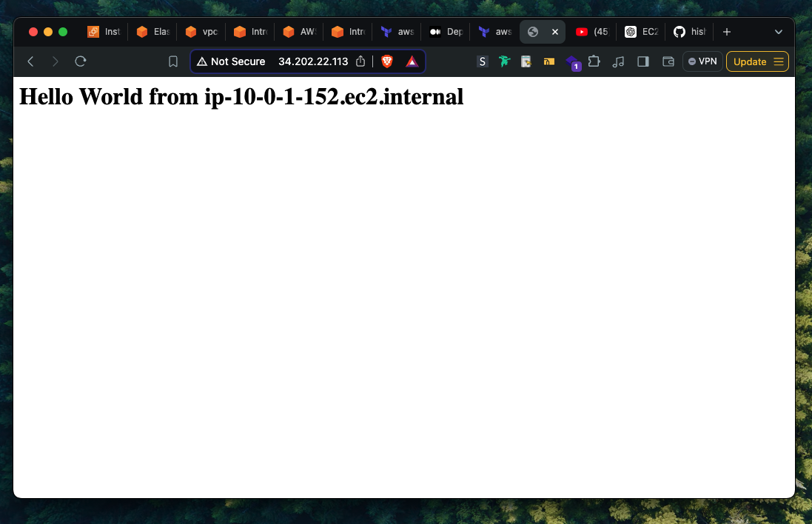
Task: Toggle the VPN button
Action: click(x=702, y=61)
